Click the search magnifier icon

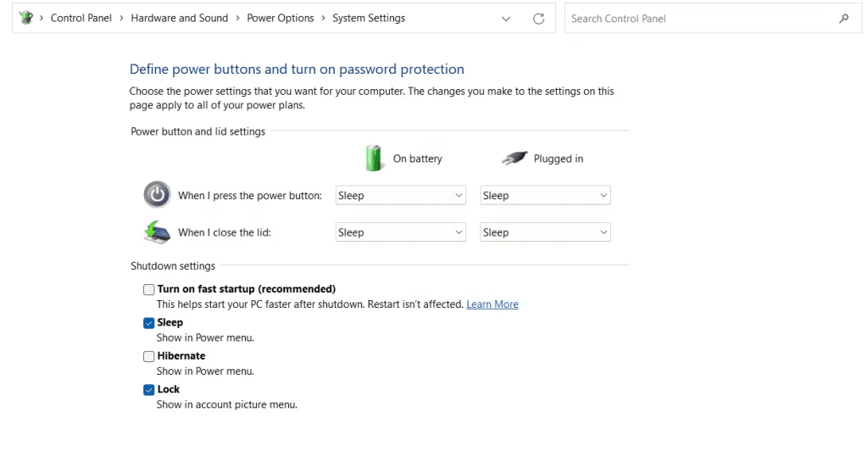843,18
